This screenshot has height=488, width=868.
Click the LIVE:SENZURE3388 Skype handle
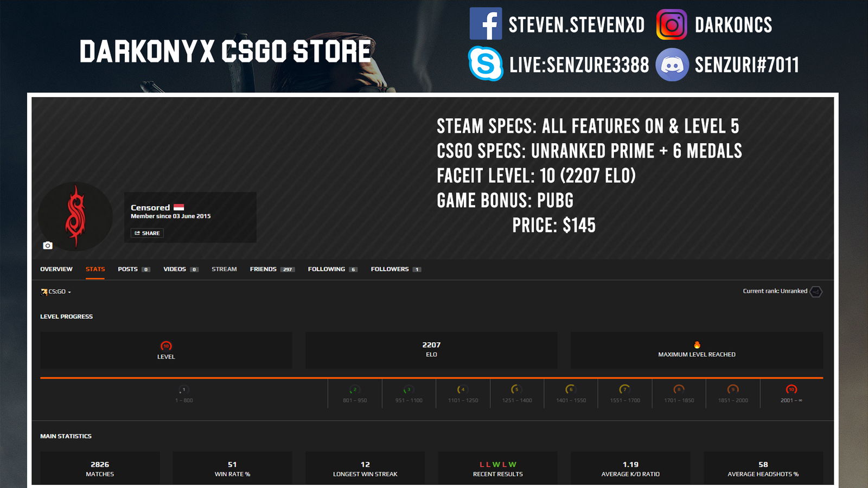pyautogui.click(x=579, y=65)
